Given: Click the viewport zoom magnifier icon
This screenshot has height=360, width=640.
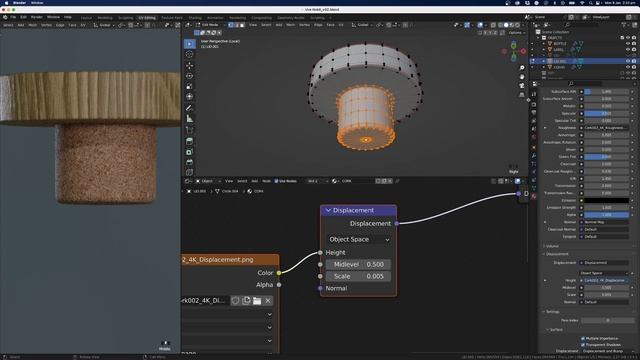Looking at the screenshot, I should (522, 68).
